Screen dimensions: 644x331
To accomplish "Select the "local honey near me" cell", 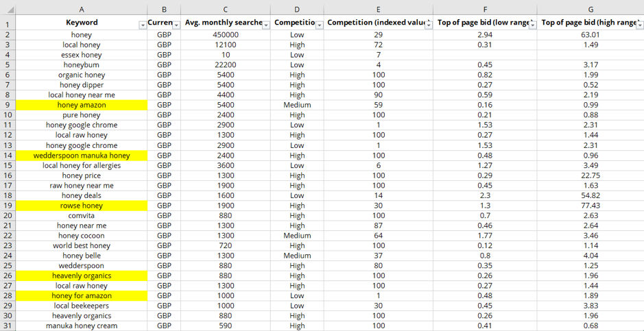I will [x=82, y=95].
